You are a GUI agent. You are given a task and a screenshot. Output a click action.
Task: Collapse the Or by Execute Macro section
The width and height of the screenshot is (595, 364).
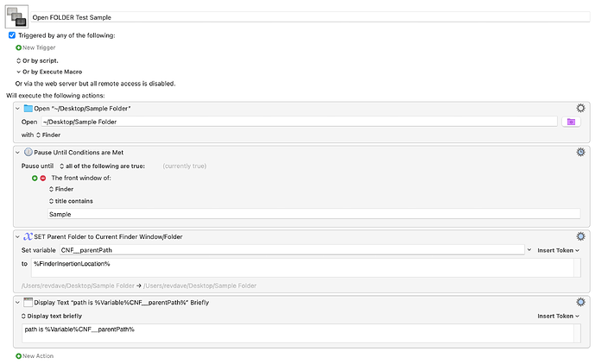(x=18, y=72)
